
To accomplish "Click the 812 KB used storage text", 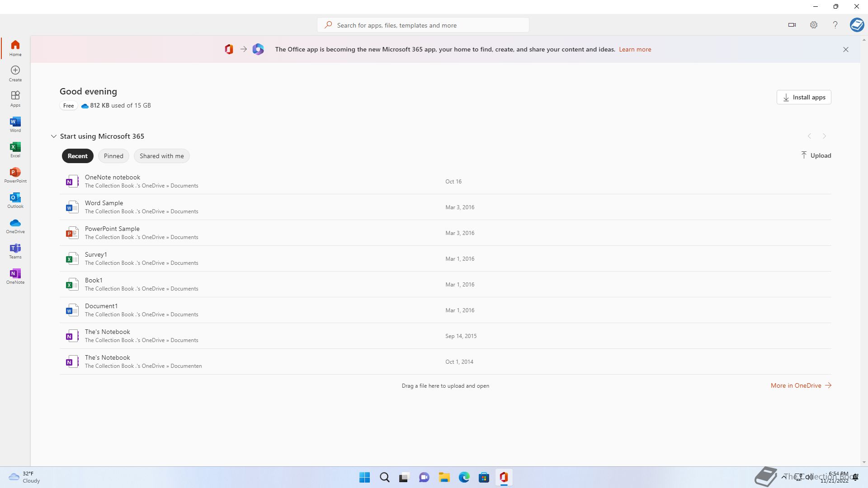I will [120, 105].
